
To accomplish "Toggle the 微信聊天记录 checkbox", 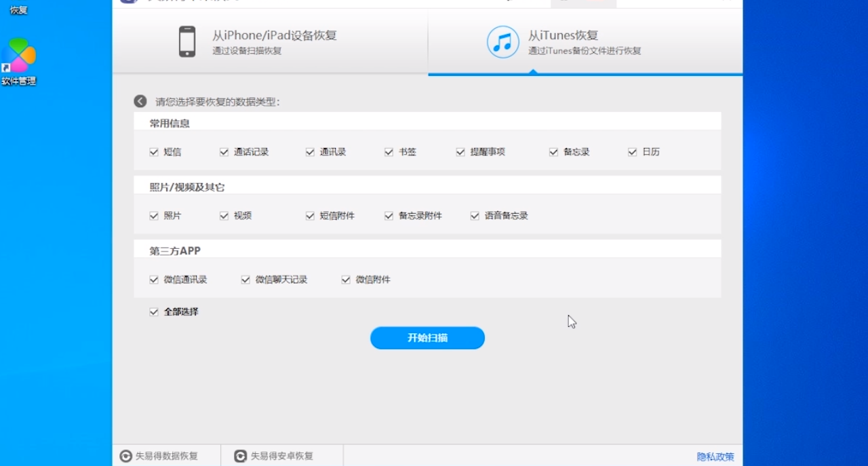I will (246, 279).
